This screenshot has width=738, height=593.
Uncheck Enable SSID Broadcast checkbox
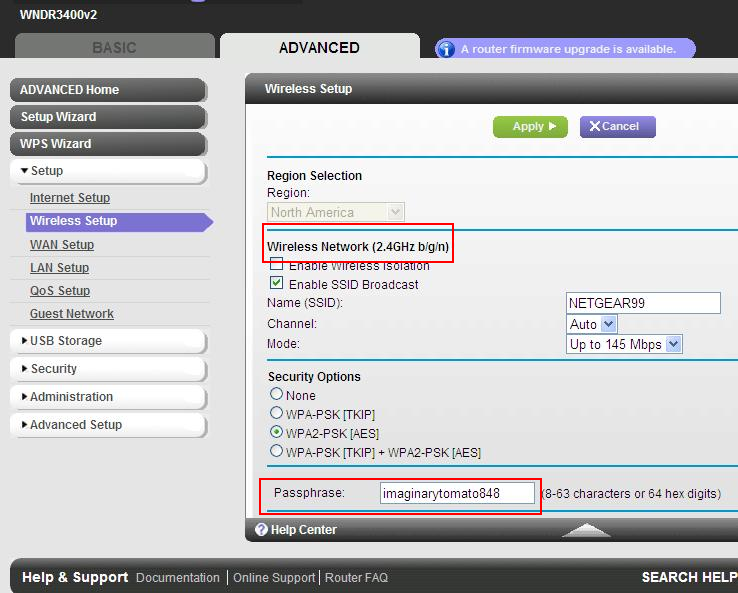[x=276, y=283]
